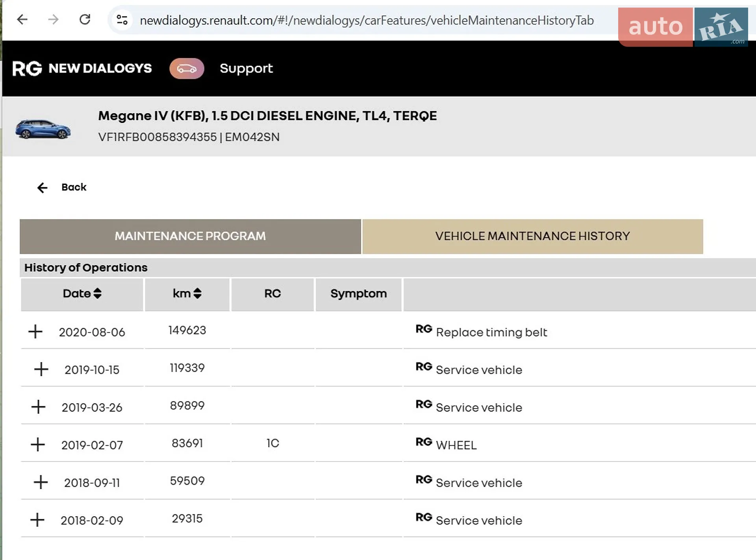This screenshot has height=560, width=756.
Task: Click the Back link text
Action: coord(74,187)
